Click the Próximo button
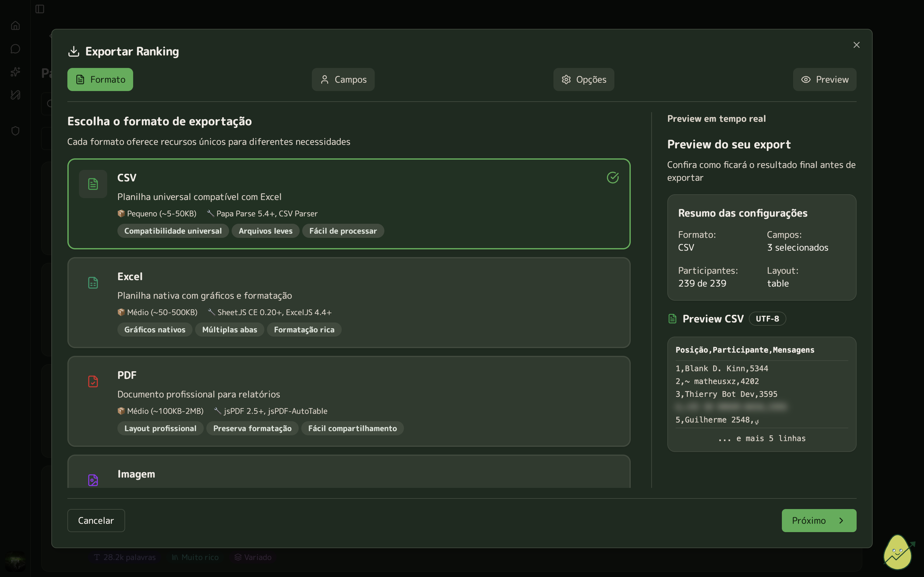Image resolution: width=924 pixels, height=577 pixels. [819, 521]
